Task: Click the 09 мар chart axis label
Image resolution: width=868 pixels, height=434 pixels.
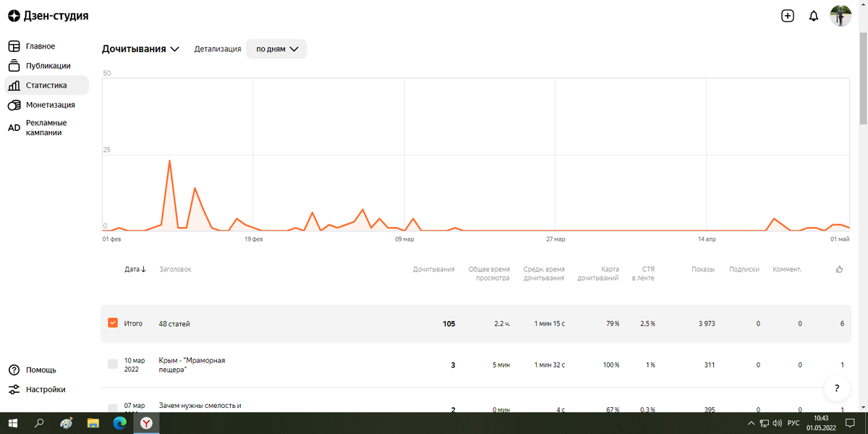Action: 404,239
